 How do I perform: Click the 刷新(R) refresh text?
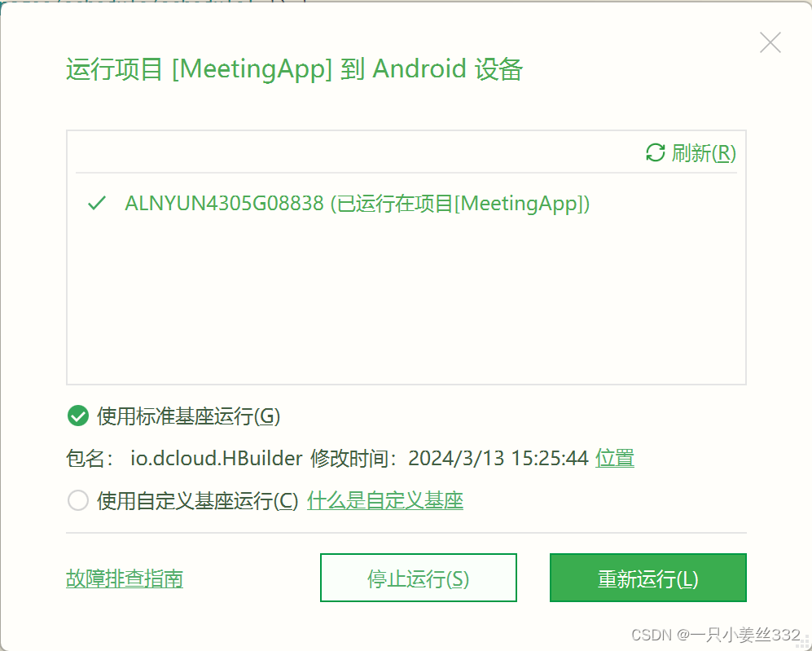tap(704, 153)
